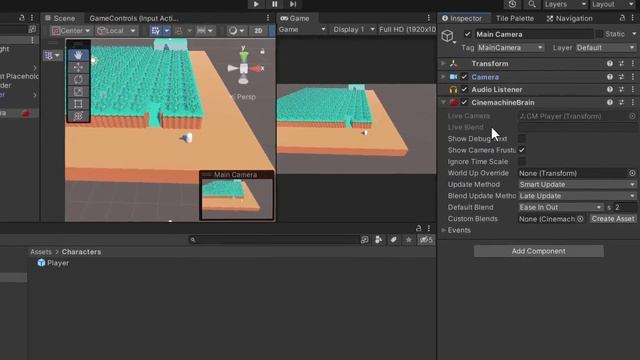Collapse the CinemachineBrain component
640x360 pixels.
click(444, 102)
